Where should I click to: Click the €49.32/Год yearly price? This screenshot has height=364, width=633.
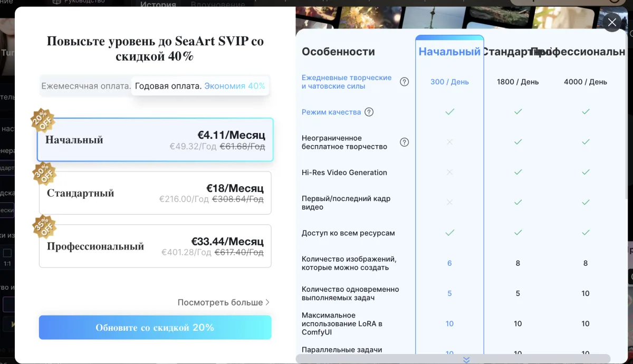(x=193, y=146)
